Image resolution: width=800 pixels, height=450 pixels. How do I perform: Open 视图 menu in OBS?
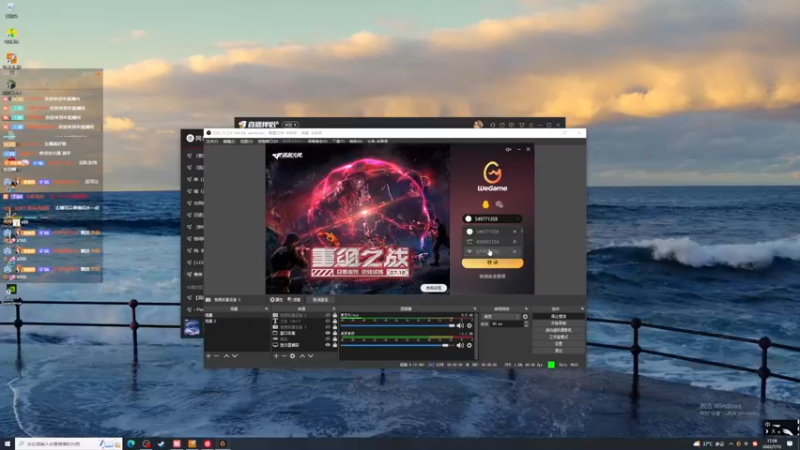point(246,141)
